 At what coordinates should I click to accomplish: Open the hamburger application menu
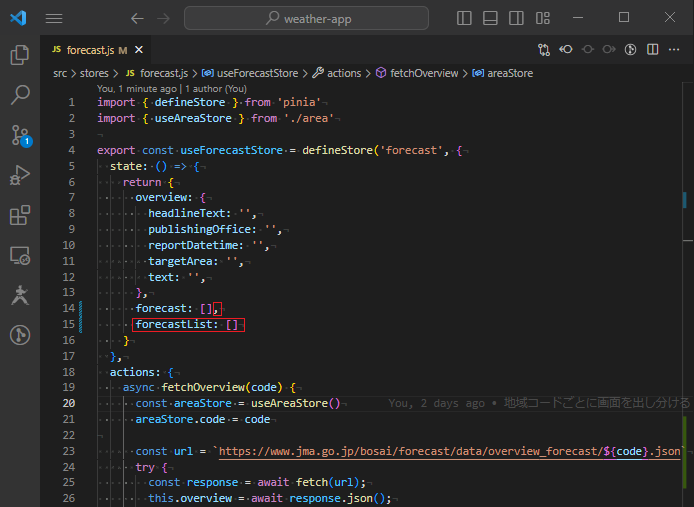pos(54,18)
